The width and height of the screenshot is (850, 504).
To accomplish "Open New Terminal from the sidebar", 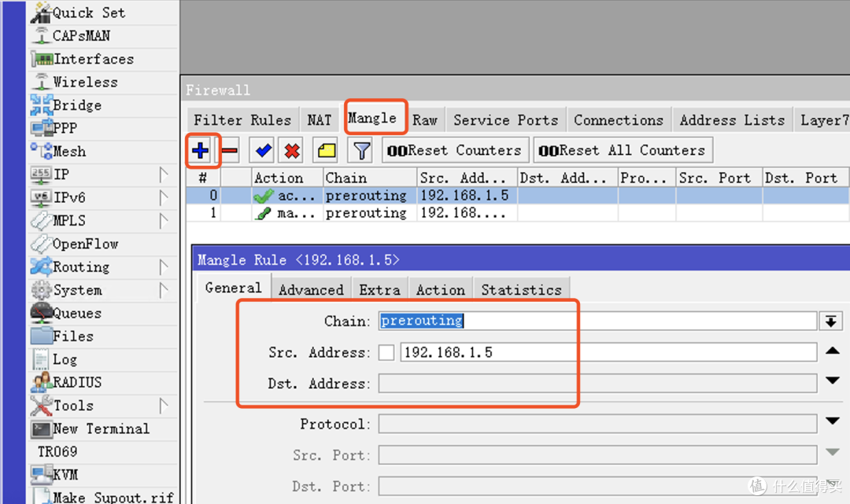I will pos(102,429).
